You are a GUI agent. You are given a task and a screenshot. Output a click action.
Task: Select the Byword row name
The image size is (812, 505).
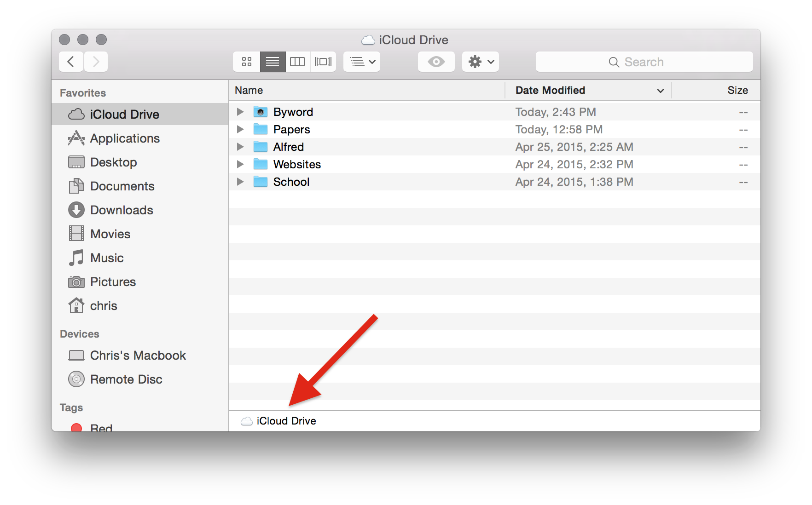click(x=293, y=112)
